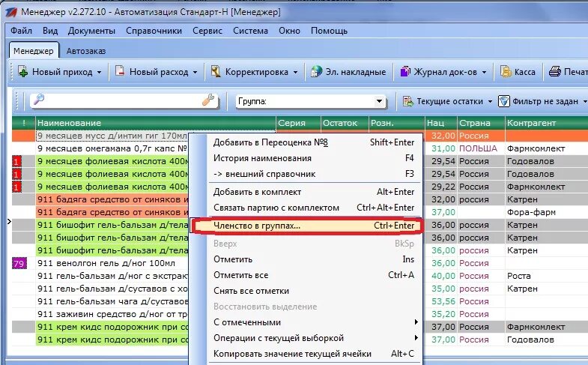
Task: Sort by the Розн. column header
Action: 397,123
